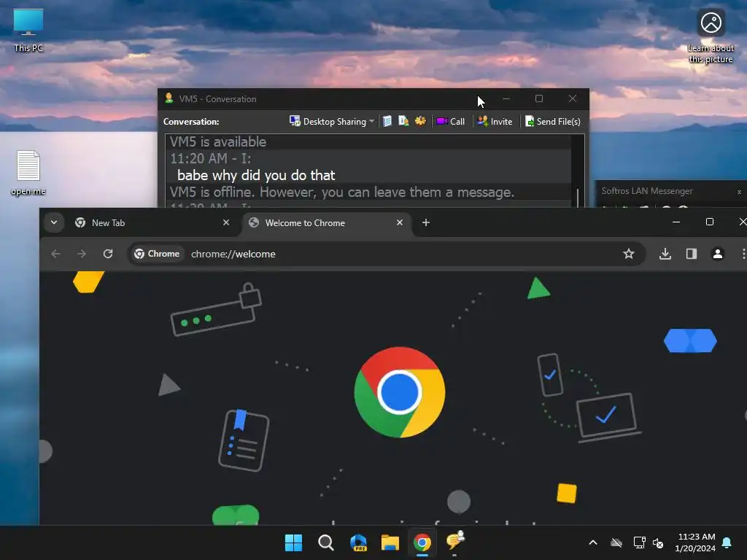Click 'VM5 is available' status line
The image size is (747, 560).
click(x=218, y=142)
